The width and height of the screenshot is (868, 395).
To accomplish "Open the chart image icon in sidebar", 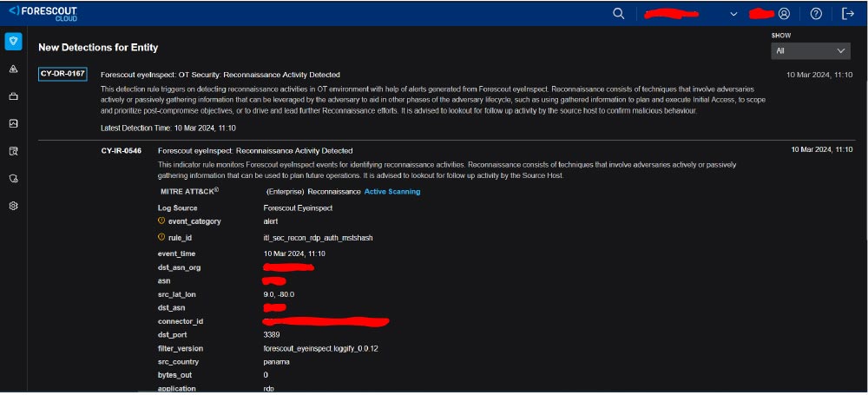I will (x=13, y=123).
